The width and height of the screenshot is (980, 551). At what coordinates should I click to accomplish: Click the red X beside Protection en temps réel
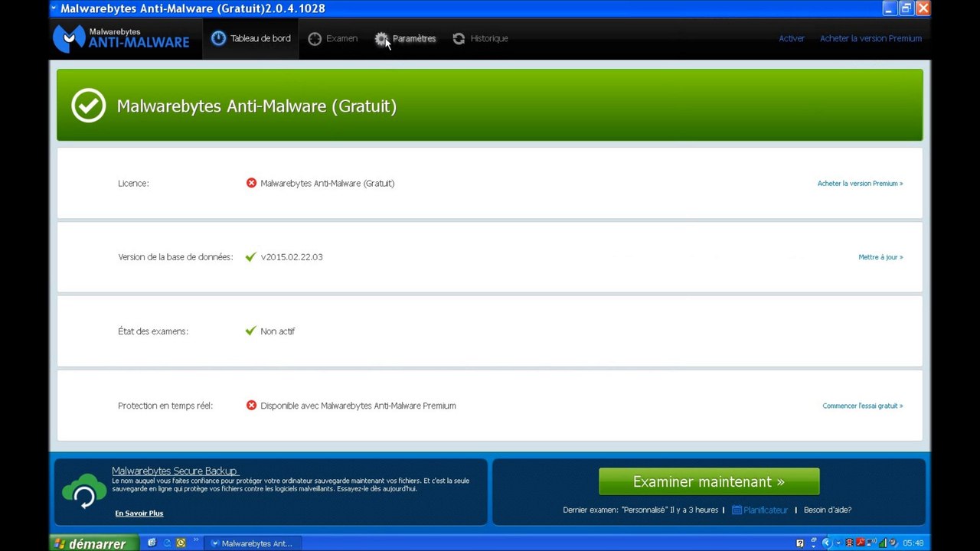coord(251,406)
